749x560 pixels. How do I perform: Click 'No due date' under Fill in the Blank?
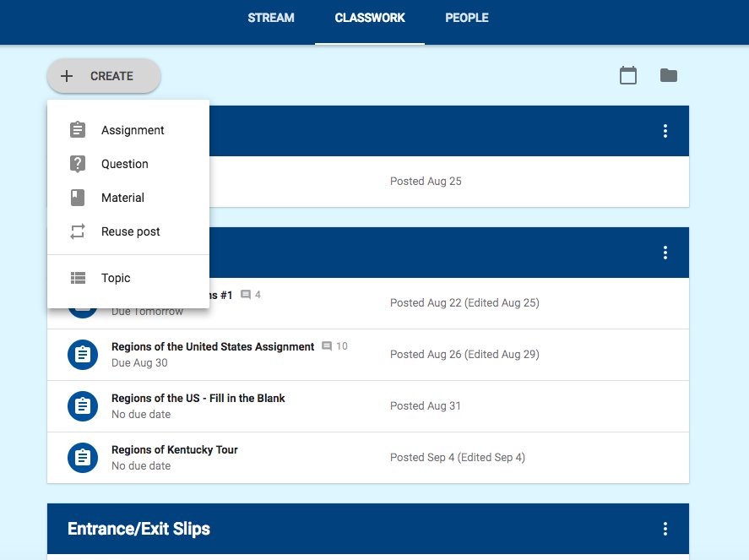141,414
